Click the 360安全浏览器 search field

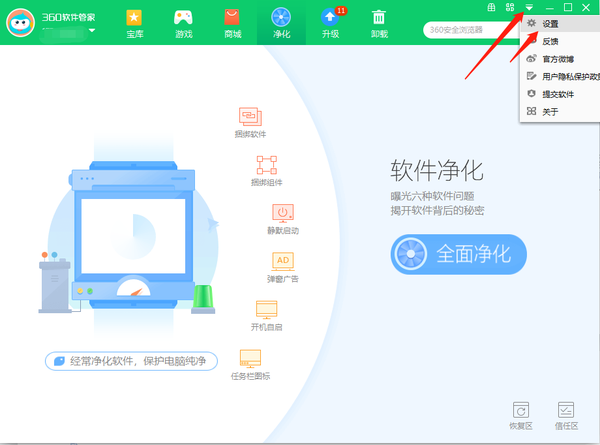click(471, 30)
